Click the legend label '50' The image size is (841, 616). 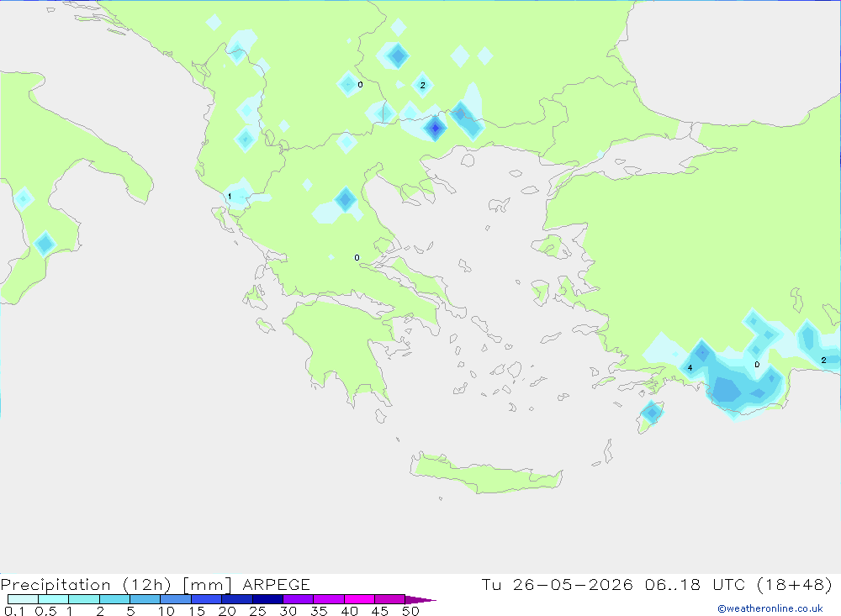click(x=410, y=611)
